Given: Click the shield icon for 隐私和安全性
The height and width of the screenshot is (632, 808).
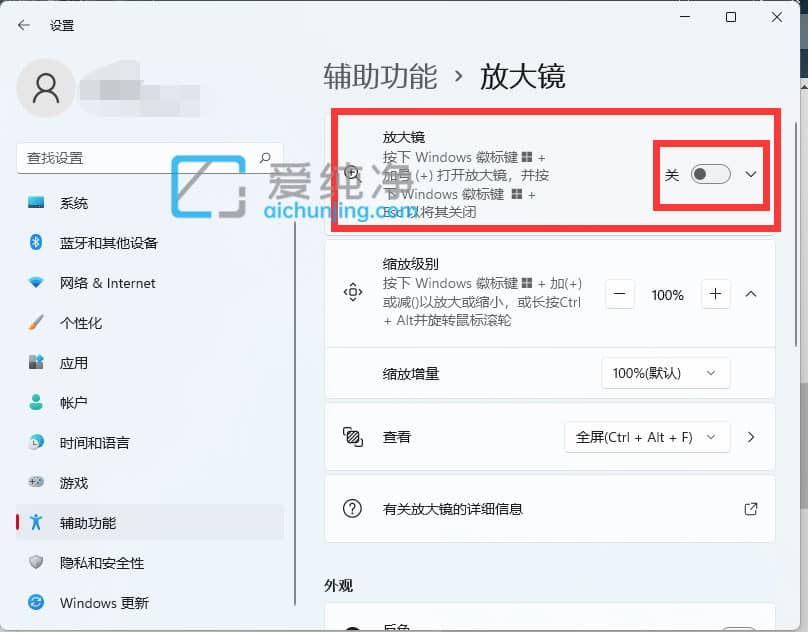Looking at the screenshot, I should click(x=36, y=563).
